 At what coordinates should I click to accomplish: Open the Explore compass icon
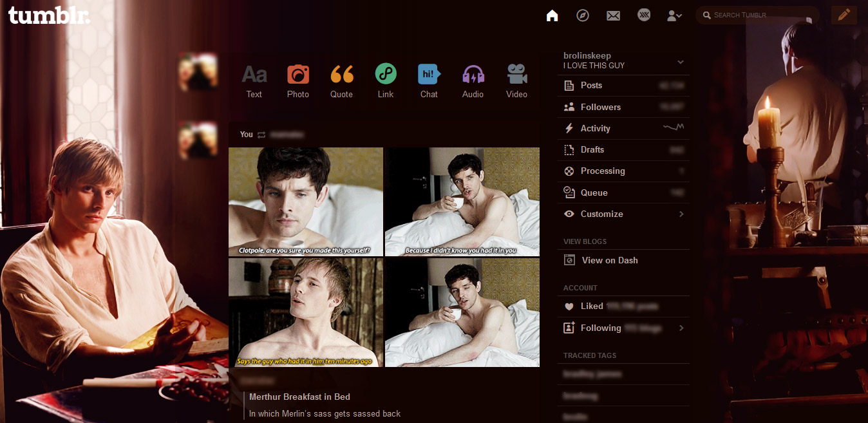point(583,15)
